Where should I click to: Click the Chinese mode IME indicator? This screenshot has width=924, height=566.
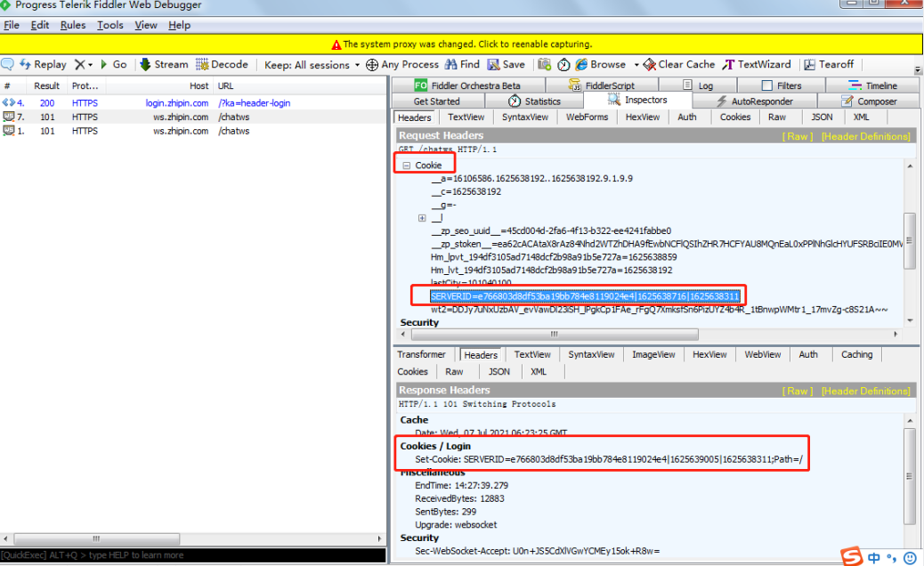(874, 558)
